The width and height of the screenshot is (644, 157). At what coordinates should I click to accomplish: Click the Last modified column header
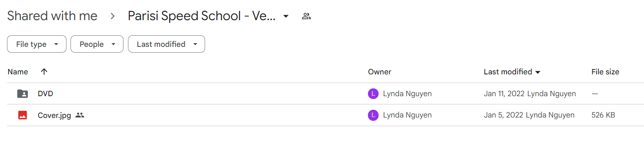508,72
